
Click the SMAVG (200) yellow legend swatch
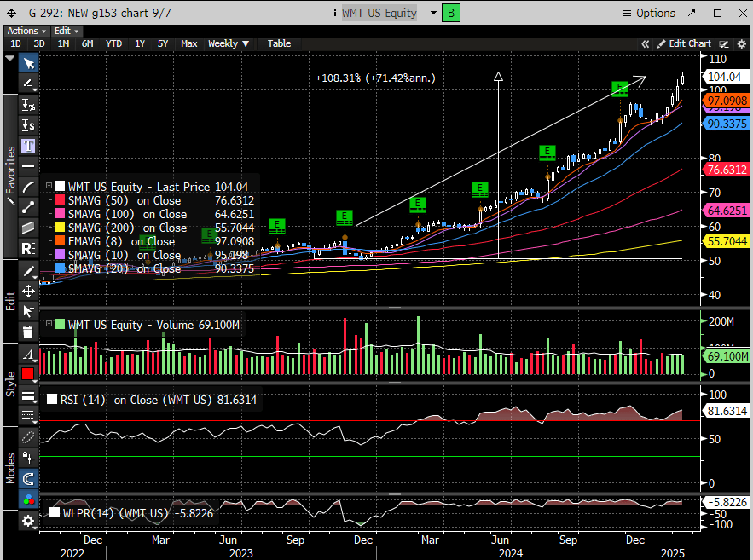click(x=60, y=228)
